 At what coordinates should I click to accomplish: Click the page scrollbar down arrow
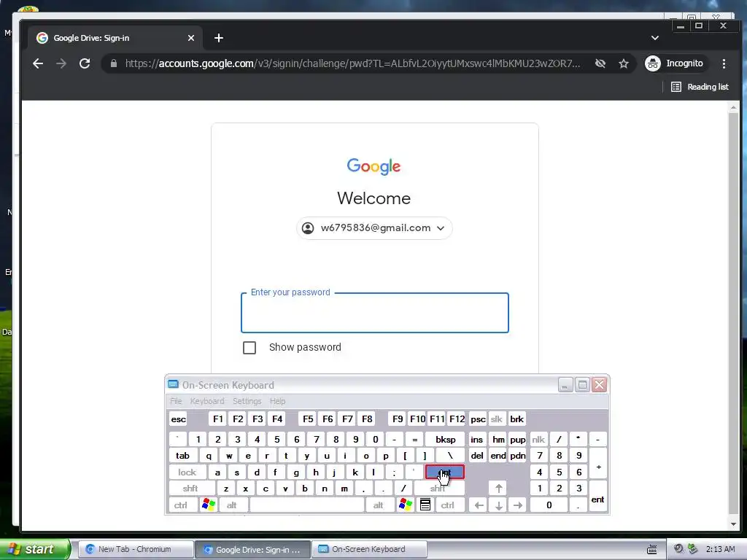(x=734, y=524)
